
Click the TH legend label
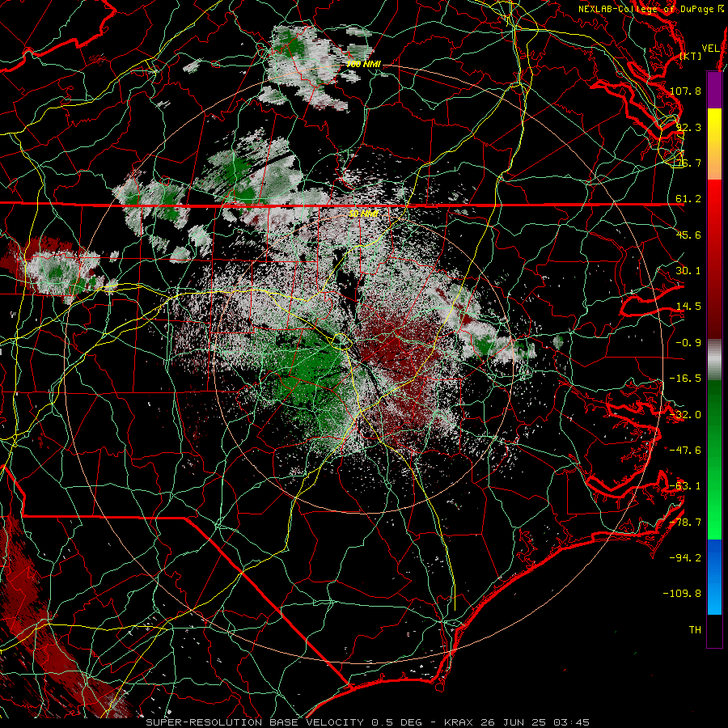[x=695, y=630]
